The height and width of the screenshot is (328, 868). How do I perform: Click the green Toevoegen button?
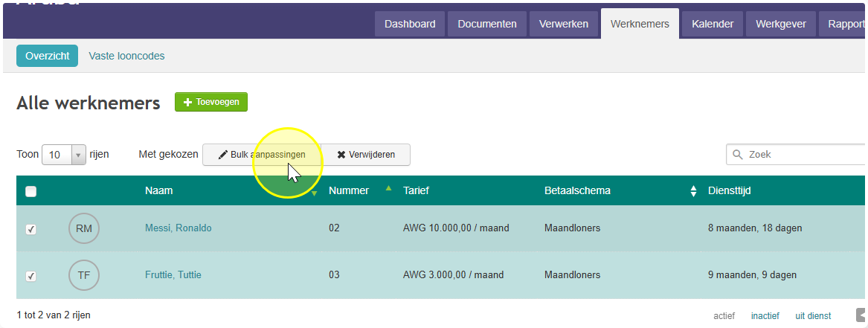click(x=211, y=102)
